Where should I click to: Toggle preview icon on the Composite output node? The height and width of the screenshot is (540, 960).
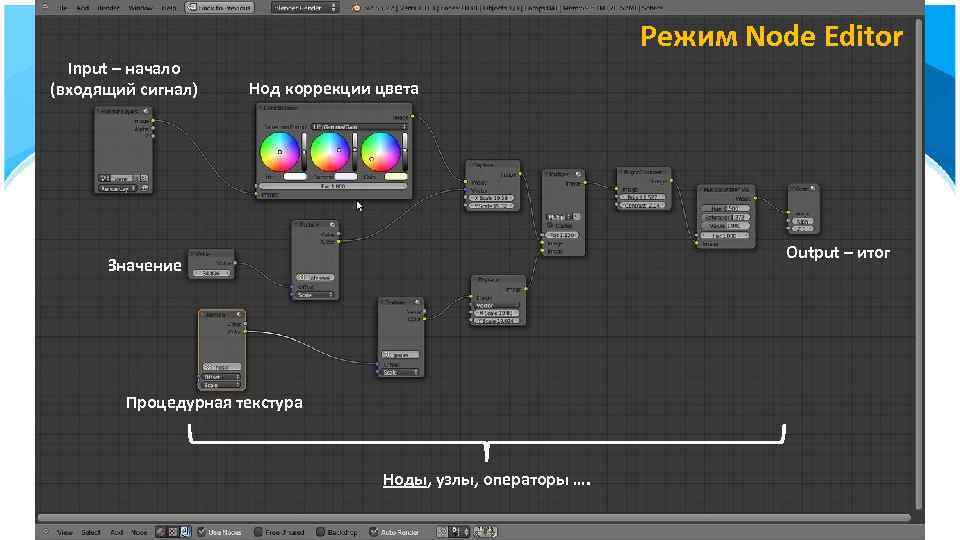click(x=812, y=189)
